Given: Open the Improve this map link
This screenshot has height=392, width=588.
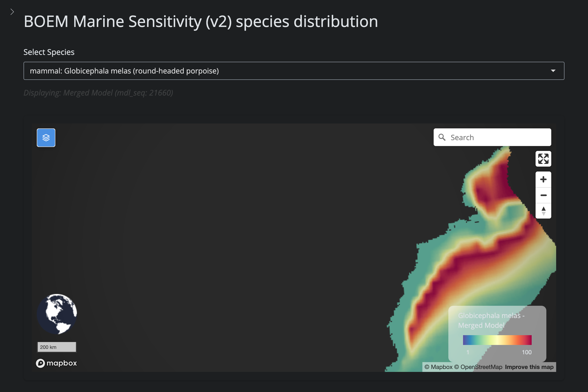Looking at the screenshot, I should 529,367.
